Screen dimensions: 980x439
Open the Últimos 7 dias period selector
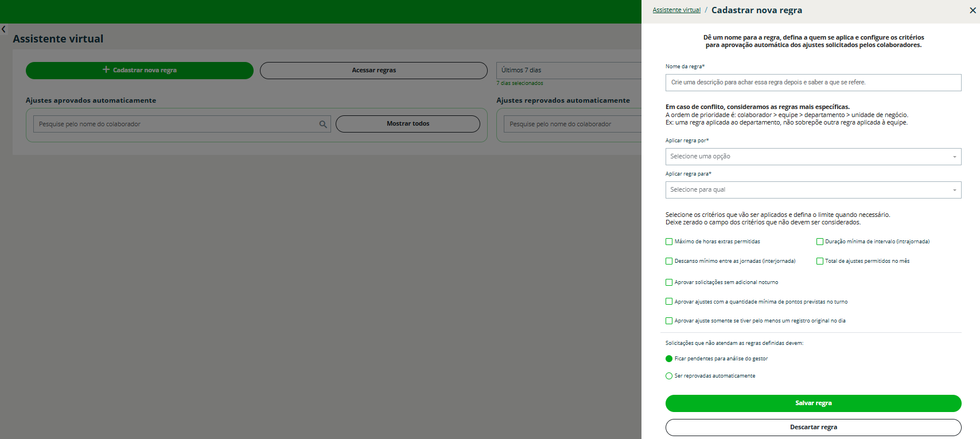tap(568, 70)
